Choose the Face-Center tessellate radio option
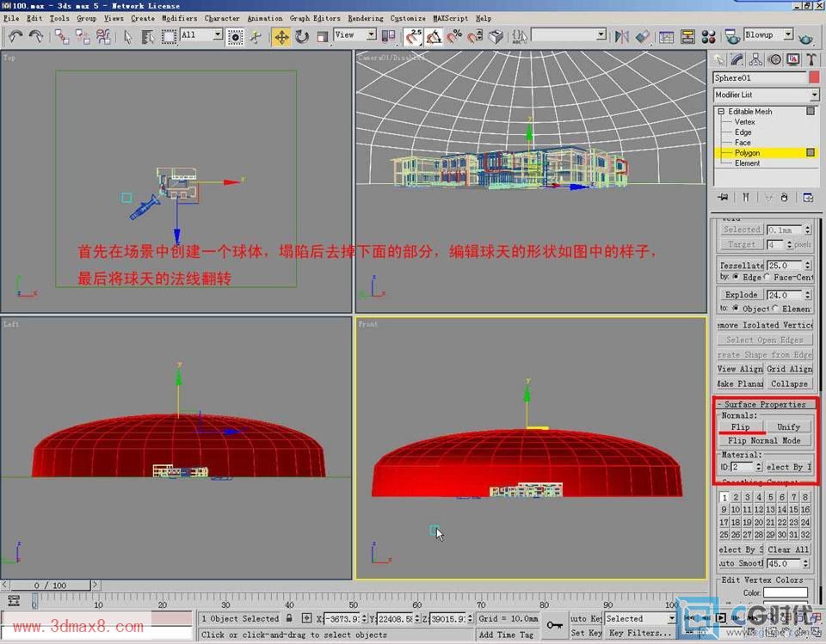Image resolution: width=826 pixels, height=644 pixels. [x=767, y=277]
